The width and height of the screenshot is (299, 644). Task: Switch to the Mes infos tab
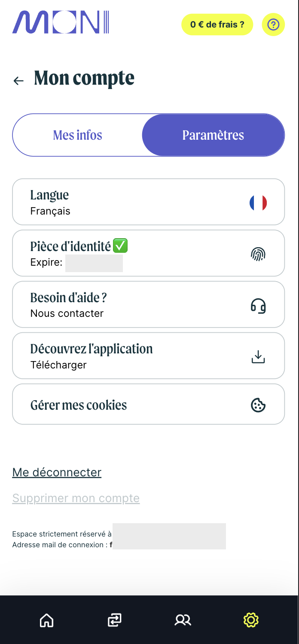pos(78,135)
